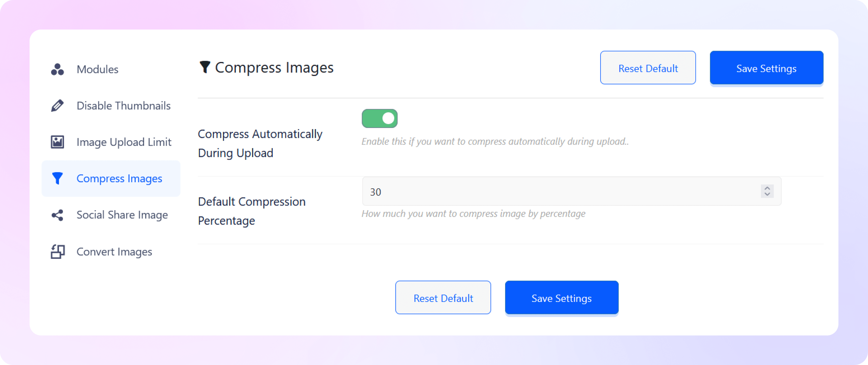Click the Convert Images icon in sidebar
This screenshot has height=365, width=868.
58,252
